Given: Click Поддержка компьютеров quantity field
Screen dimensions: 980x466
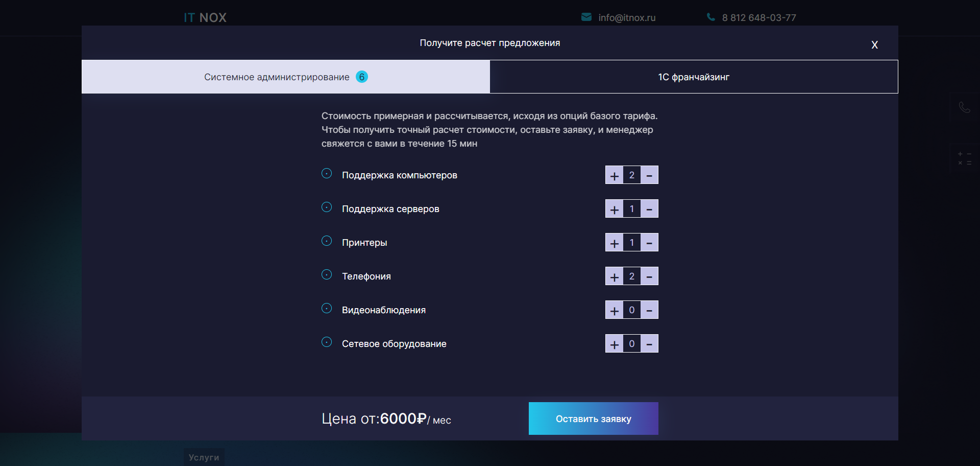Looking at the screenshot, I should pyautogui.click(x=632, y=175).
